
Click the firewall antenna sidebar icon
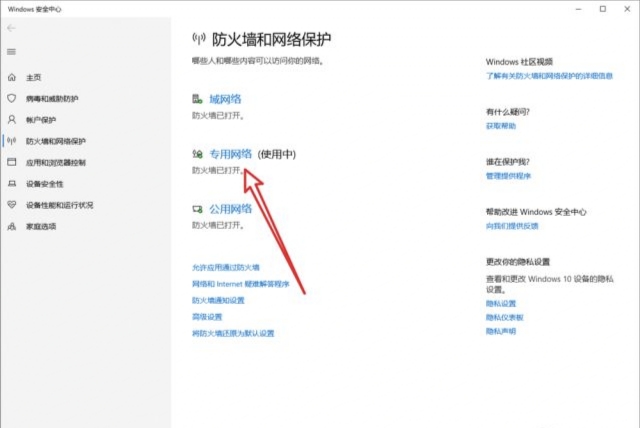tap(12, 141)
